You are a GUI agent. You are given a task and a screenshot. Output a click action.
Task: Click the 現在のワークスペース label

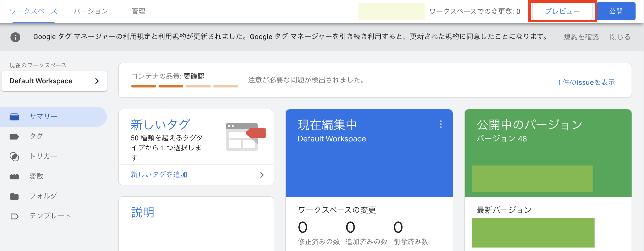point(38,66)
